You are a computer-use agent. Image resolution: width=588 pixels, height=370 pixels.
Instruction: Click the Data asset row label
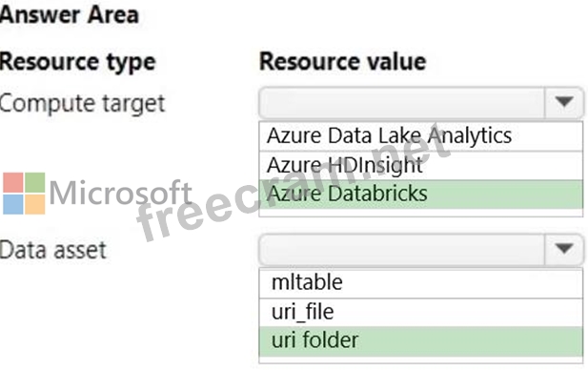53,250
